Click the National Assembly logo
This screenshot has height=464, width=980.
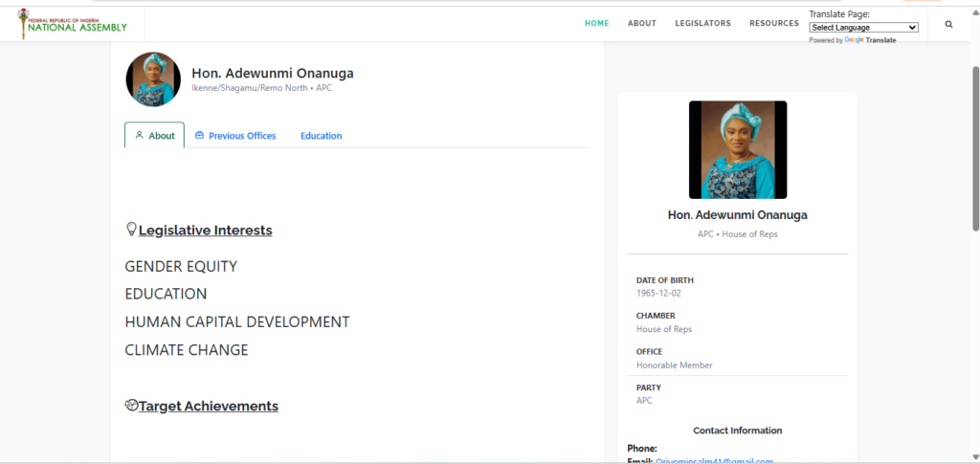coord(73,24)
